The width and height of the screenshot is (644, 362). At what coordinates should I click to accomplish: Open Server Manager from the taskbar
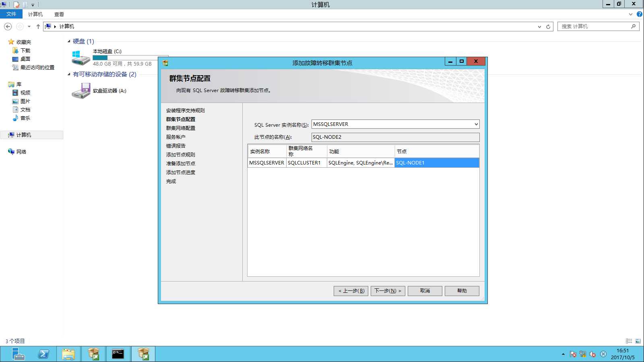coord(18,354)
